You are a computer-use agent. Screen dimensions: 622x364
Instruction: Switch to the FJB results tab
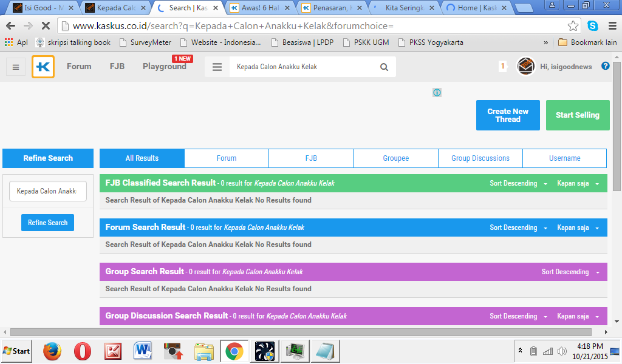coord(311,158)
